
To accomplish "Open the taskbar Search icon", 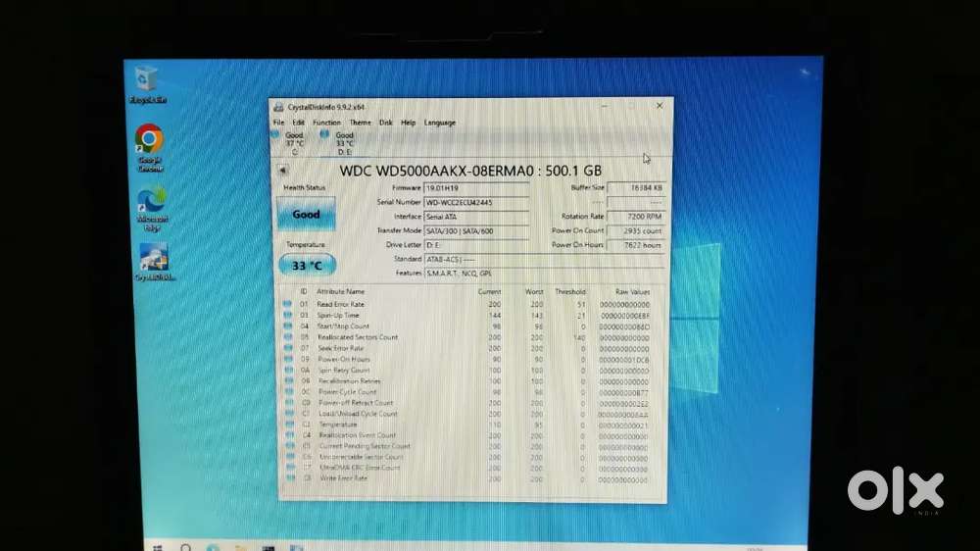I will coord(185,548).
